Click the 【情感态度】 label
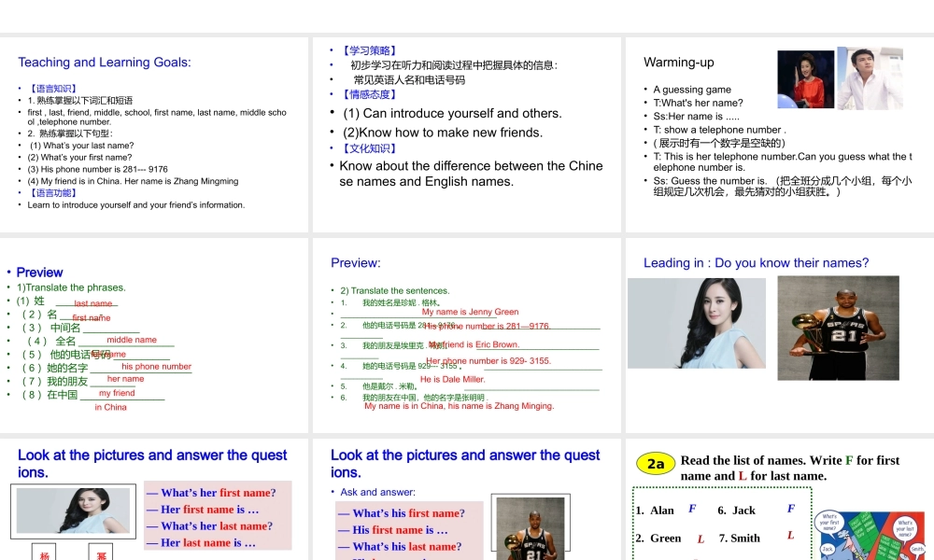Screen dimensions: 934x560 coord(369,94)
